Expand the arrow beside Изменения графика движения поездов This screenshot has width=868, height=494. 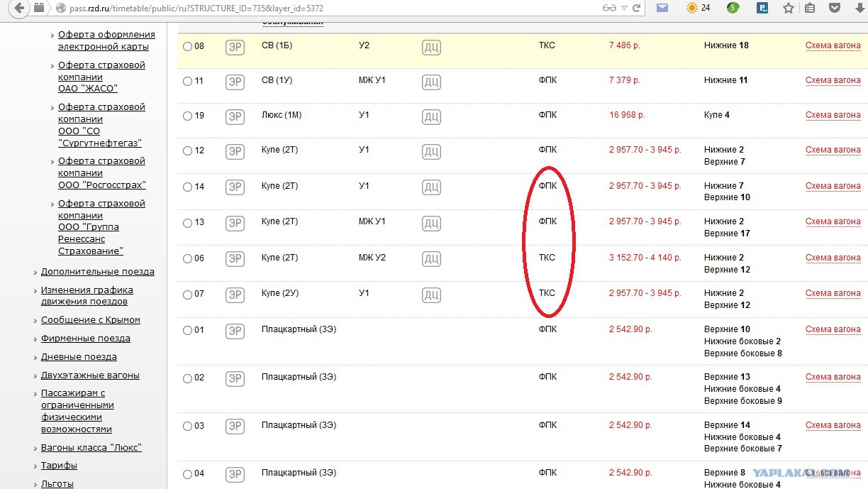pos(35,290)
